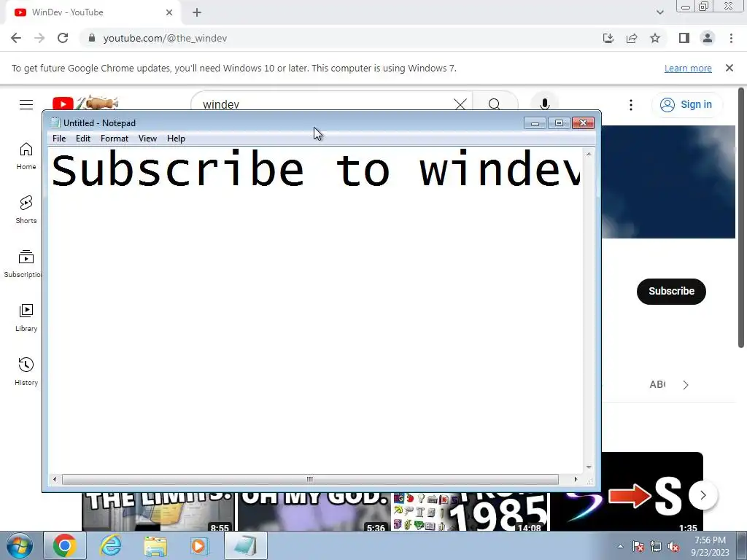Viewport: 747px width, 560px height.
Task: Open a new Chrome tab
Action: 197,12
